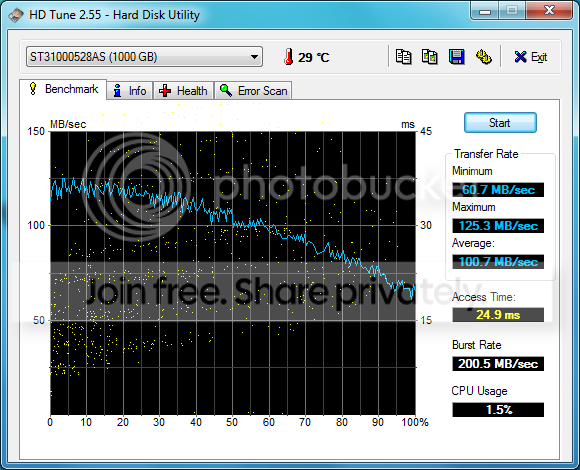The height and width of the screenshot is (470, 580).
Task: Select the Benchmark tab
Action: click(x=63, y=89)
